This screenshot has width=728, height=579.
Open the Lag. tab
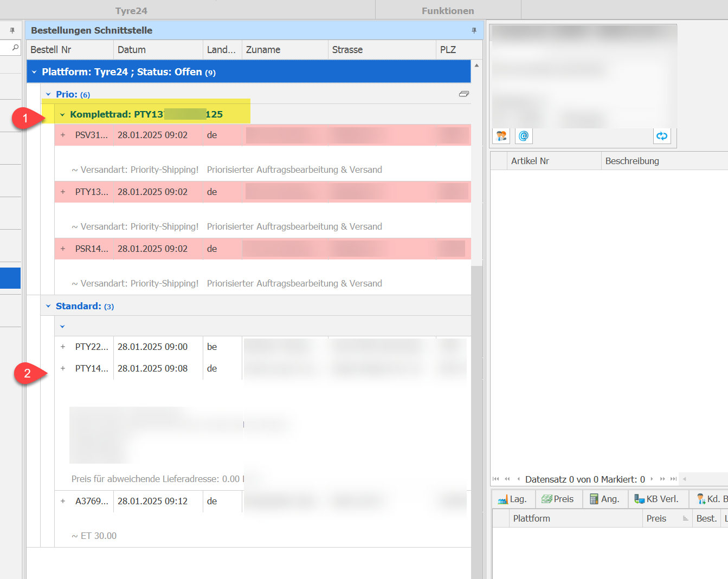point(513,499)
